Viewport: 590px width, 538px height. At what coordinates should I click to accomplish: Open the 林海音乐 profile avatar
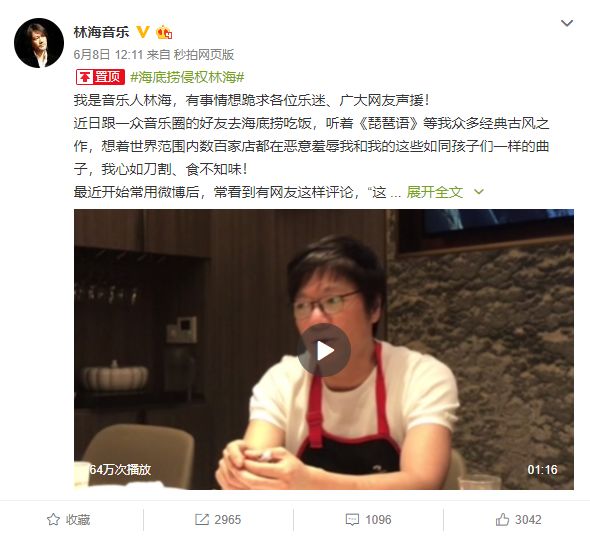click(x=39, y=43)
